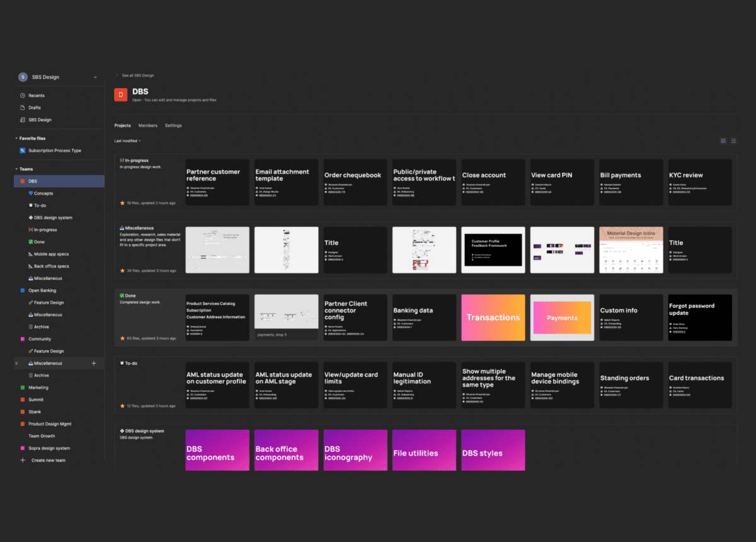Open the DBS styles file card
The height and width of the screenshot is (542, 756).
click(x=493, y=450)
